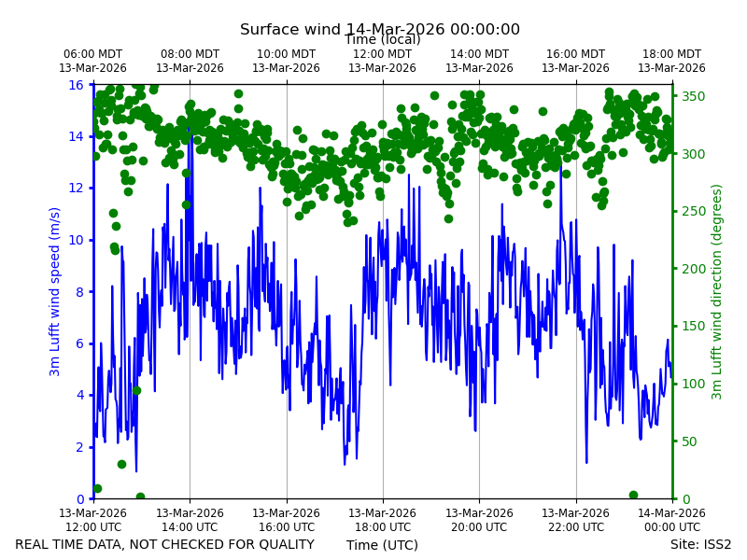Click the '3m Lufft wind direction (degrees)' axis label
This screenshot has height=560, width=747.
point(716,291)
